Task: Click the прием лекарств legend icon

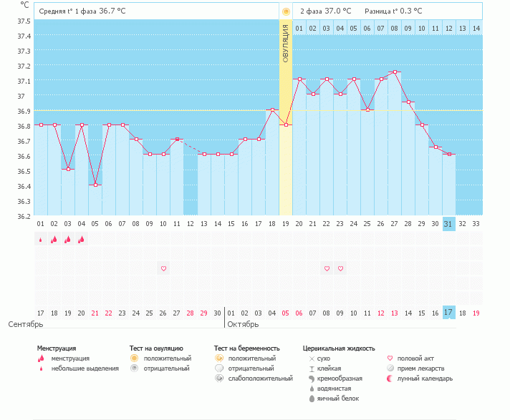Action: [x=390, y=368]
